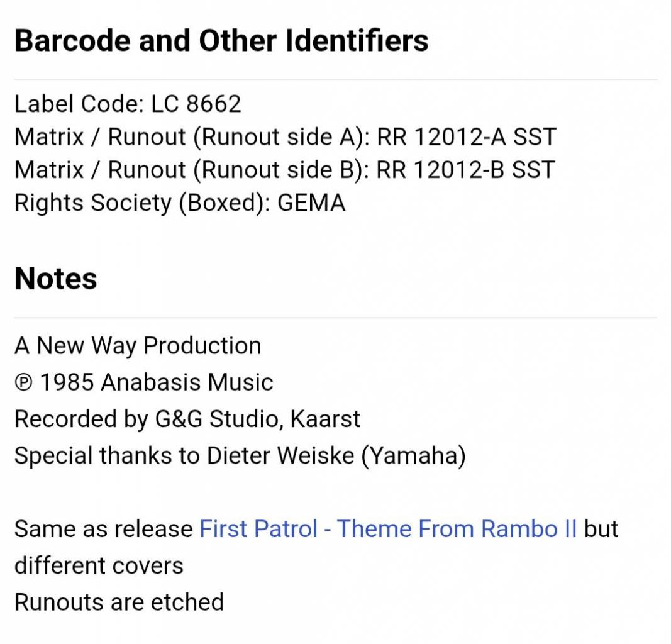Select the Rights Society GEMA line

click(180, 203)
